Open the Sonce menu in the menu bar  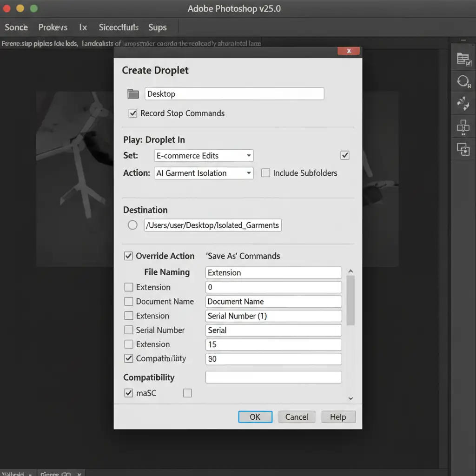tap(16, 27)
